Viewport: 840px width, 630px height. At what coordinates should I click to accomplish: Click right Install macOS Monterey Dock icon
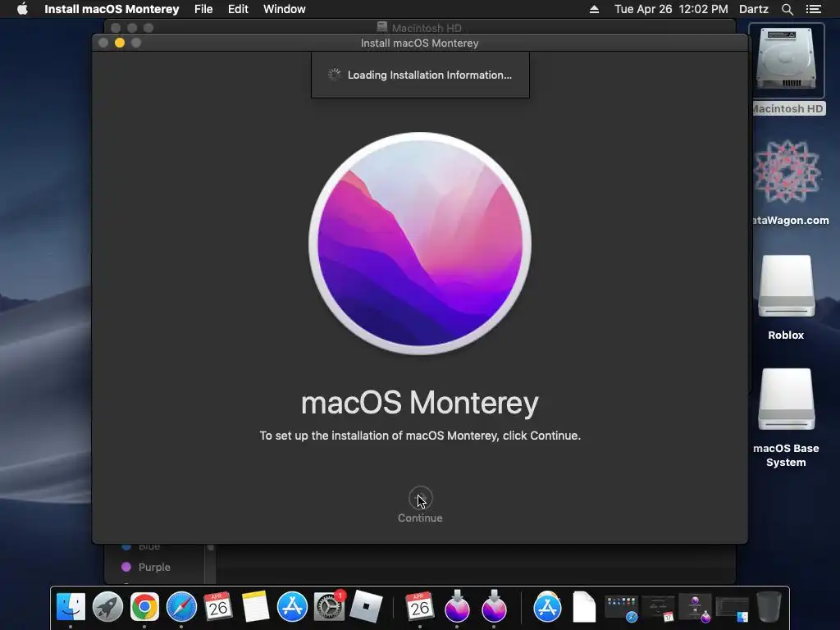[493, 607]
